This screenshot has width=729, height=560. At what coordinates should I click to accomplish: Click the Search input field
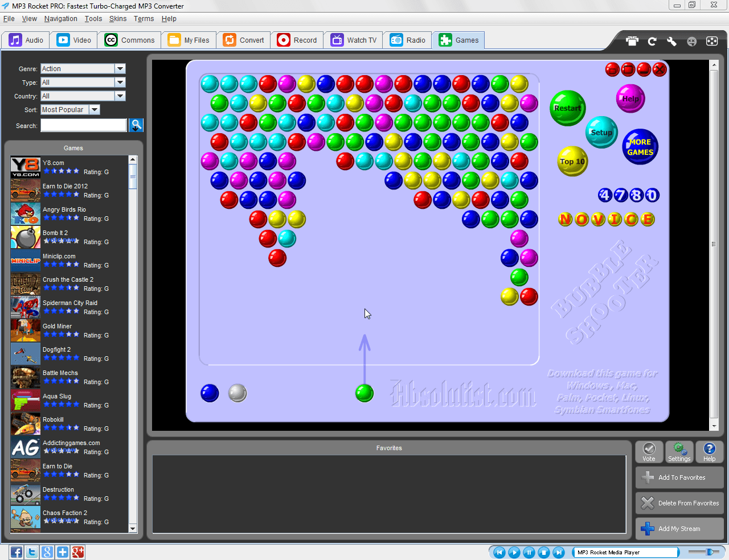tap(84, 125)
